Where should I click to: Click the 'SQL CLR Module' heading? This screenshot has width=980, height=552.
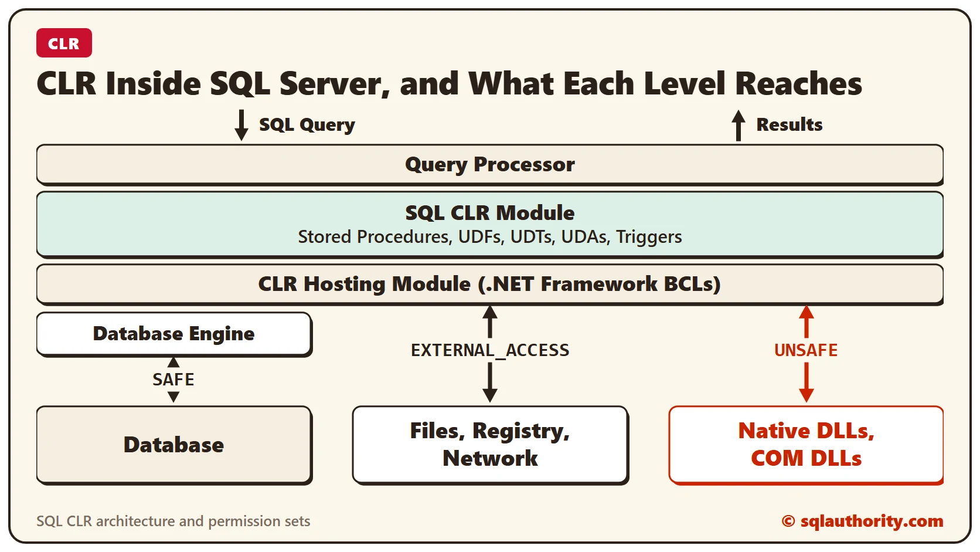click(x=490, y=212)
